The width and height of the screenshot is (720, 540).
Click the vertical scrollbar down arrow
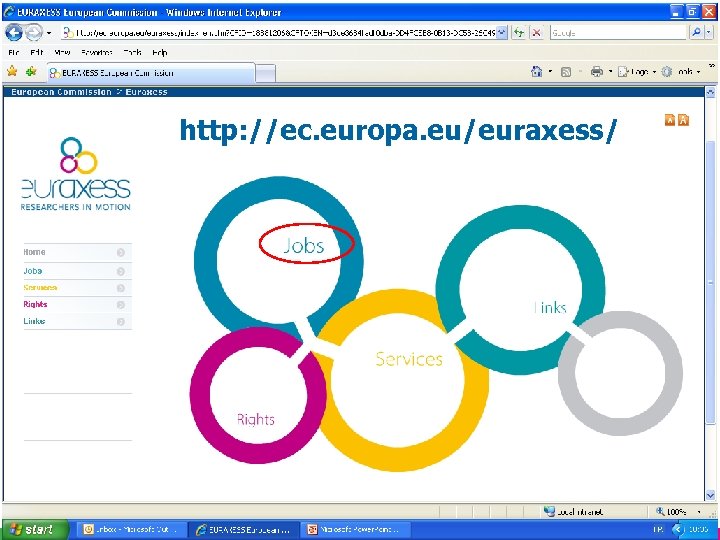(x=710, y=495)
